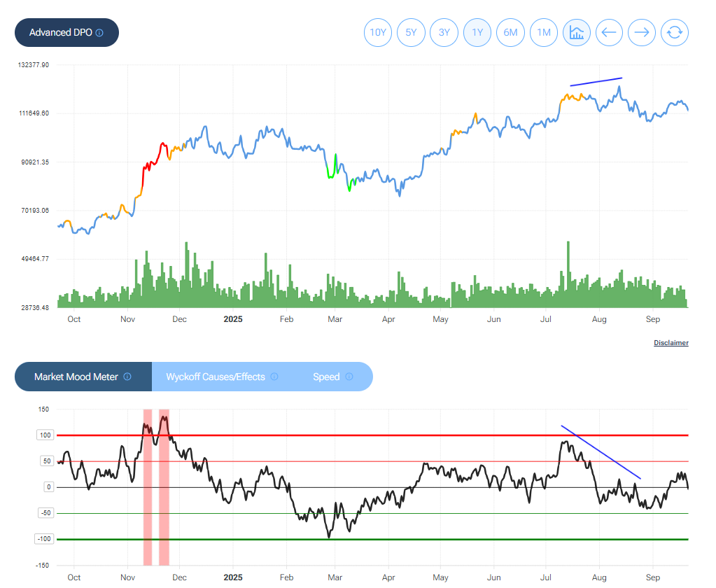Viewport: 716px width, 588px height.
Task: Click the -100 level label on mood meter
Action: click(44, 539)
